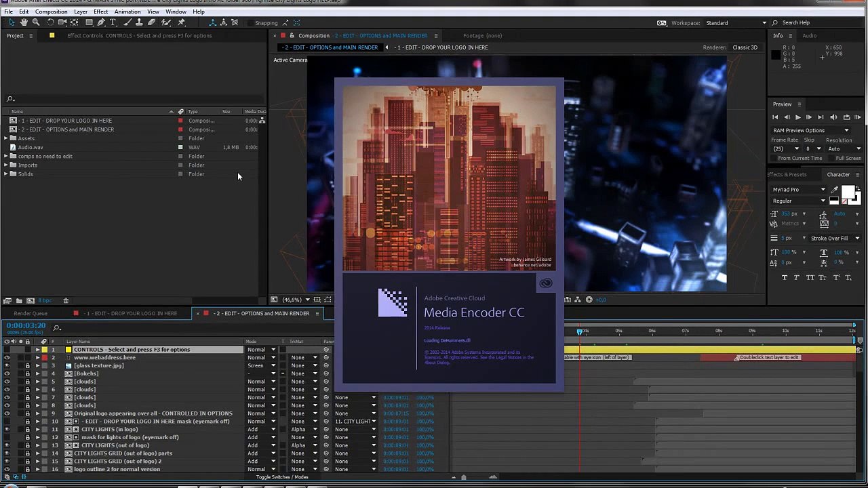Swap fill and stroke colors

point(858,187)
